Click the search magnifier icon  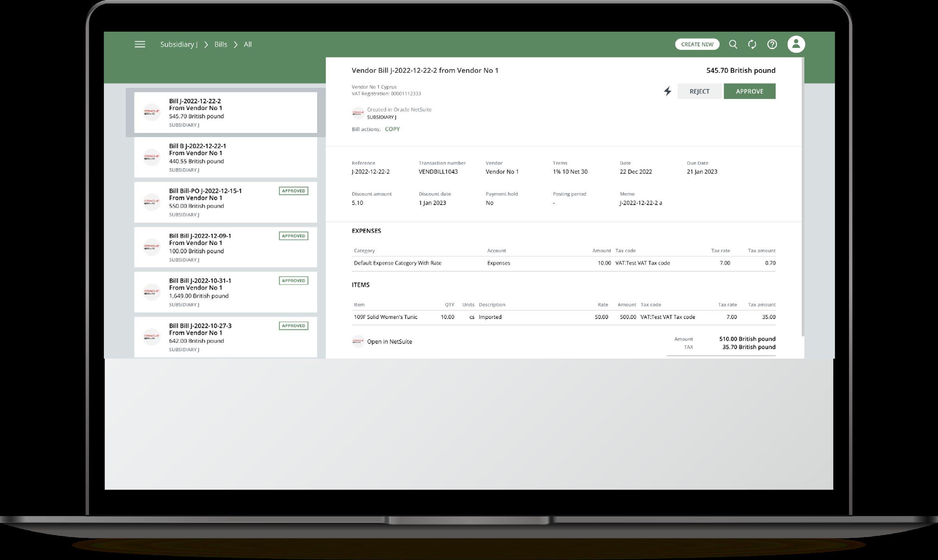[x=733, y=44]
